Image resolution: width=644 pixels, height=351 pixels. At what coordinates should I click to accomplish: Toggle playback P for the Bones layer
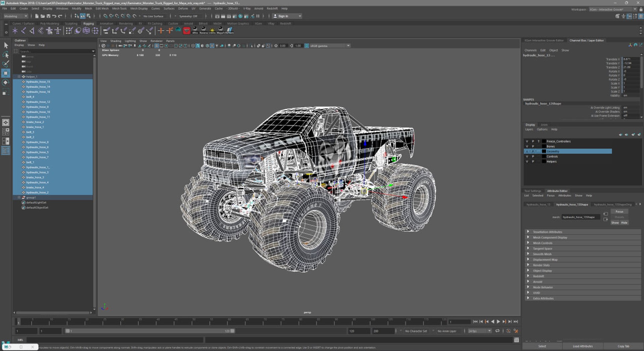pos(533,146)
